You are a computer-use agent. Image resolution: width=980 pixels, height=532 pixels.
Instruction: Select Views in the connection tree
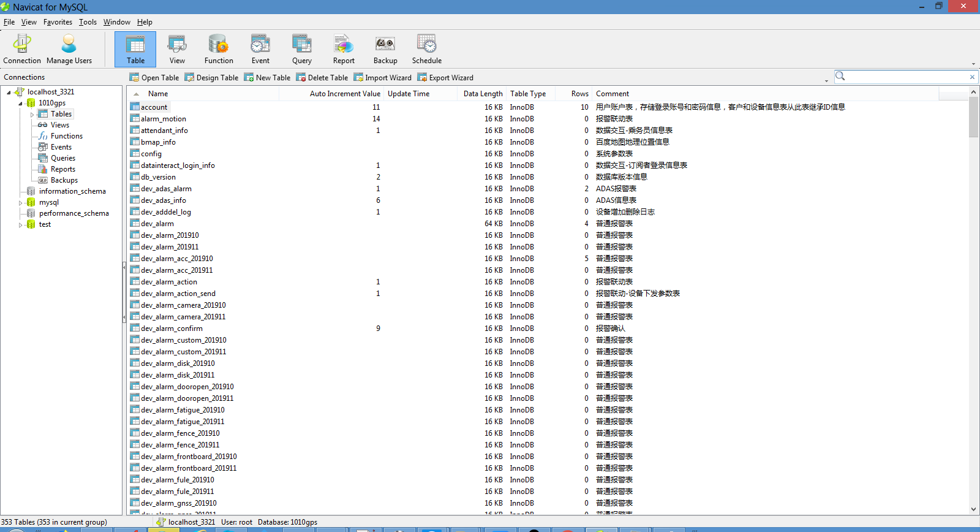coord(59,125)
